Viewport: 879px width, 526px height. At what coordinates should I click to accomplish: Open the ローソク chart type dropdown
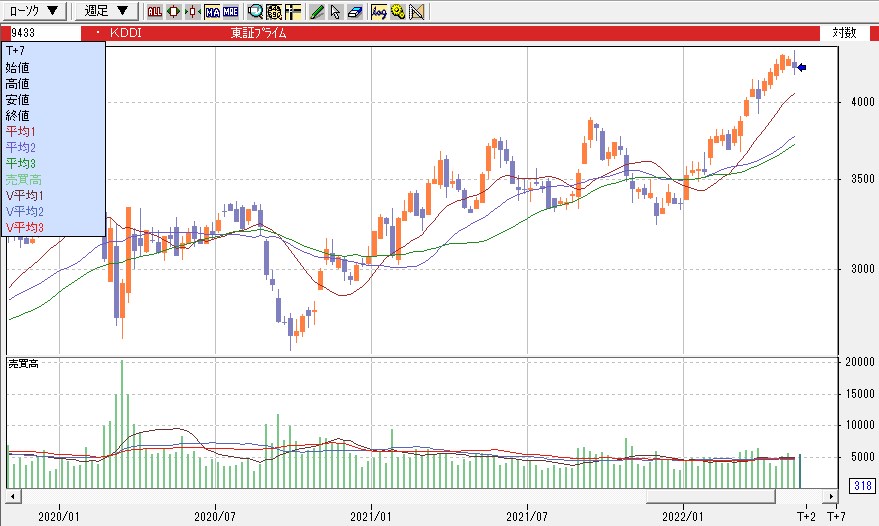coord(36,11)
